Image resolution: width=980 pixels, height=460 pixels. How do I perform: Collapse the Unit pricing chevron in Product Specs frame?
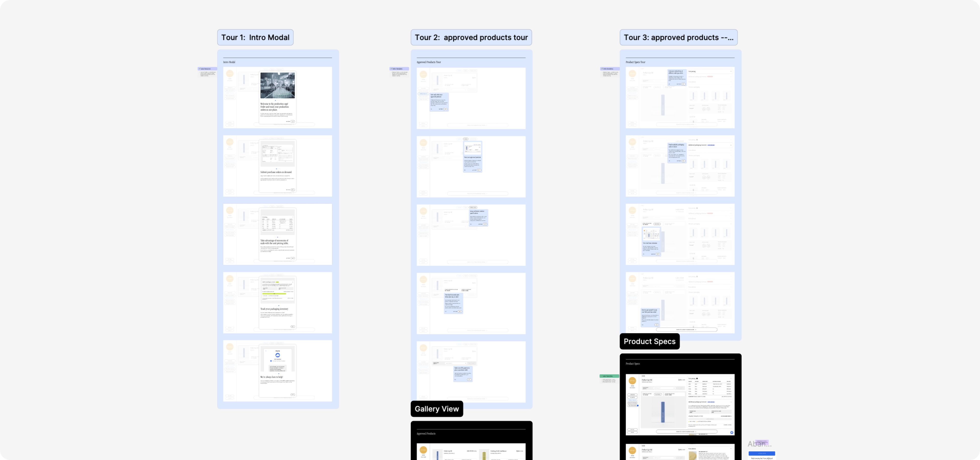[731, 378]
